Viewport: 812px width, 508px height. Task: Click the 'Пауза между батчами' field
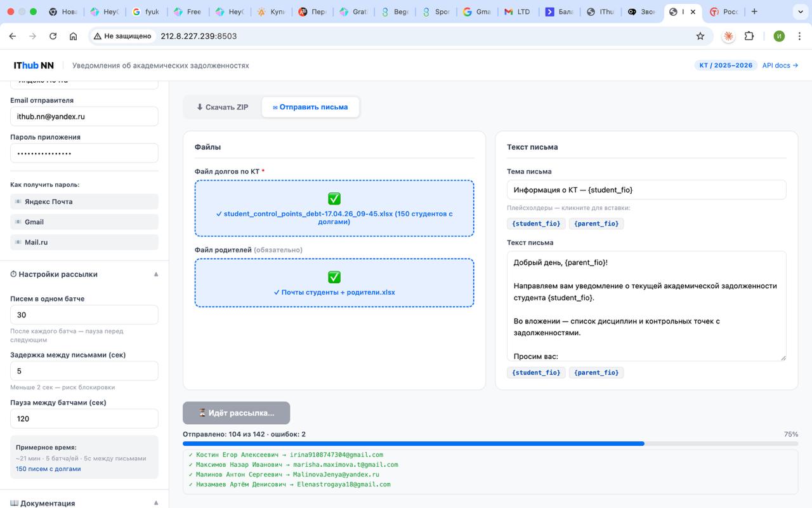(84, 418)
